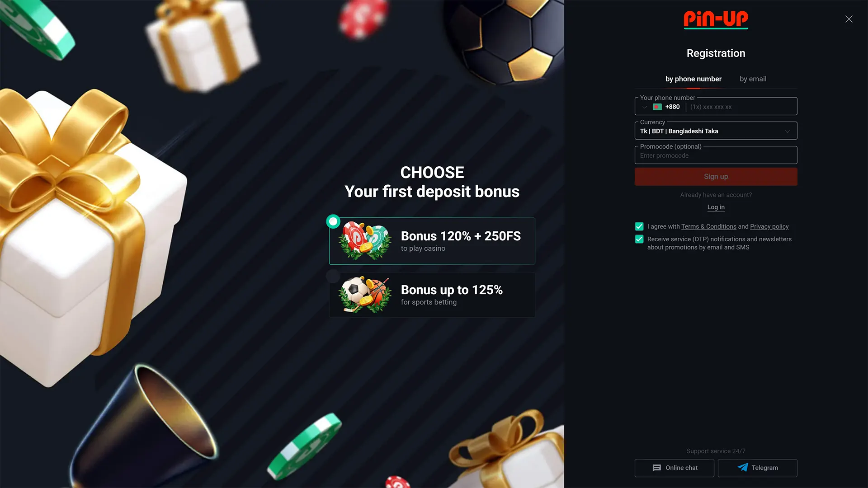Switch to the by email tab
This screenshot has width=868, height=488.
753,79
